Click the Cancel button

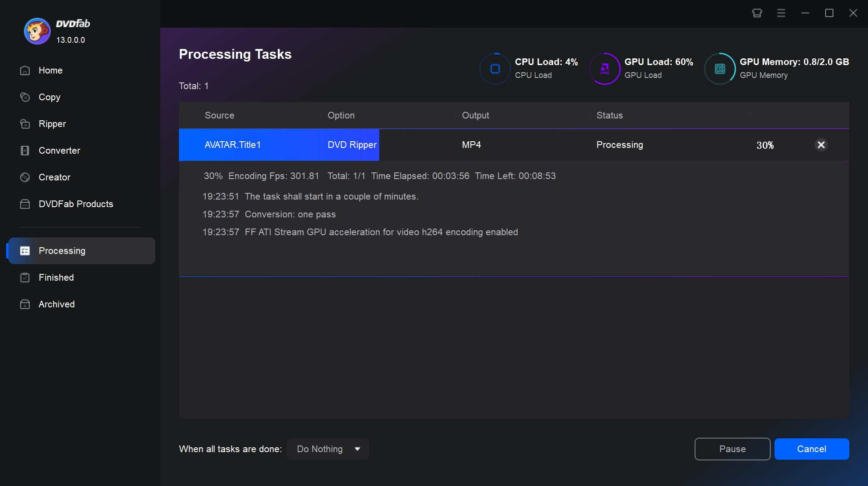pos(812,449)
